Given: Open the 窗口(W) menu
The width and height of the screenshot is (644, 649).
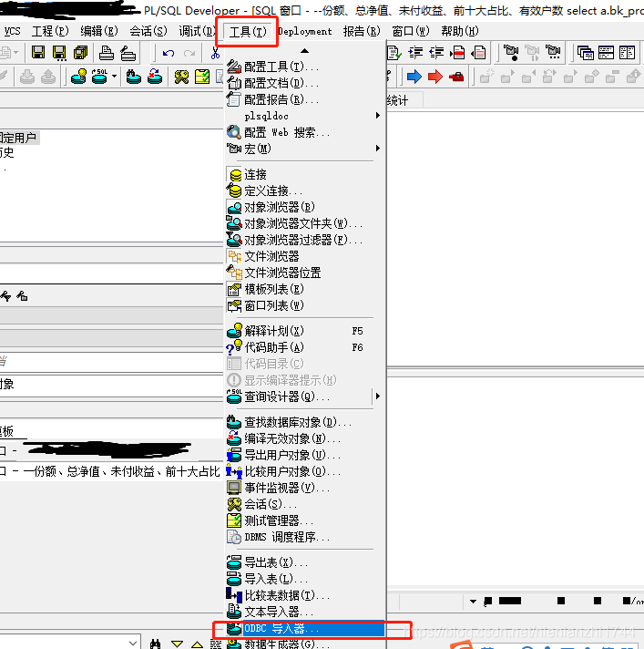Looking at the screenshot, I should click(x=411, y=31).
